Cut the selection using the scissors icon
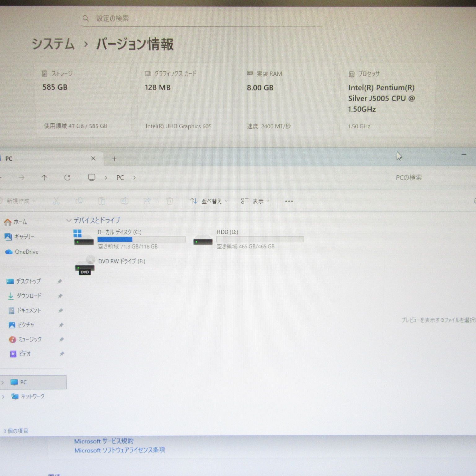The width and height of the screenshot is (476, 476). (x=56, y=201)
